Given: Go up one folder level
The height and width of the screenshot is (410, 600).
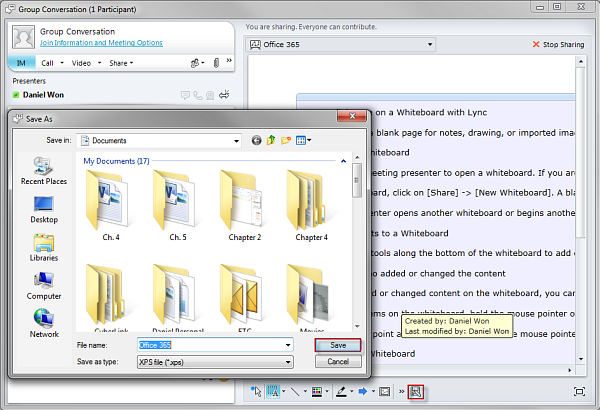Looking at the screenshot, I should [271, 140].
